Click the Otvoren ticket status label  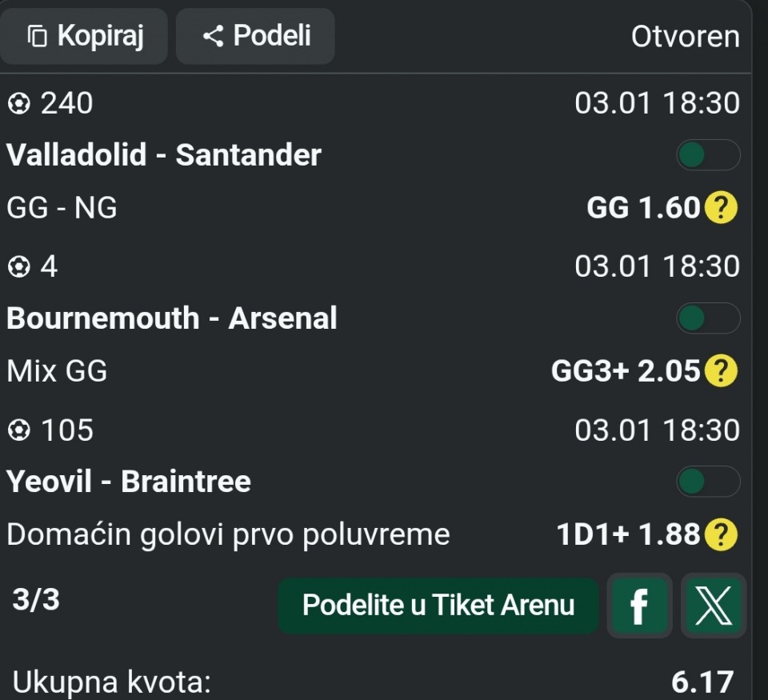[x=685, y=37]
